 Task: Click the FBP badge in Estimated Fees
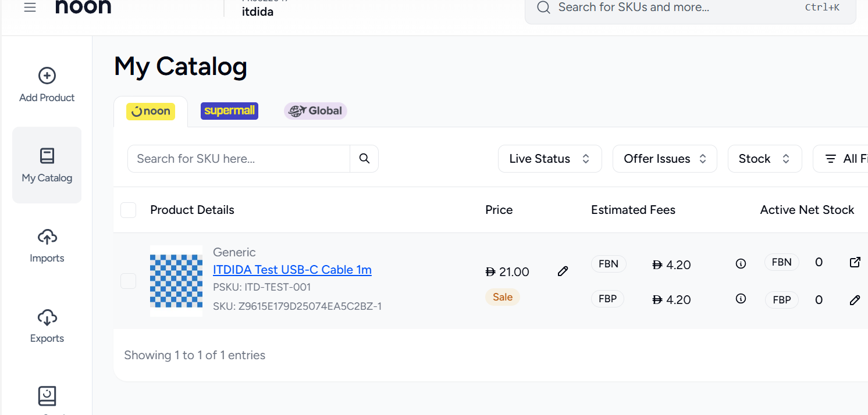click(608, 299)
